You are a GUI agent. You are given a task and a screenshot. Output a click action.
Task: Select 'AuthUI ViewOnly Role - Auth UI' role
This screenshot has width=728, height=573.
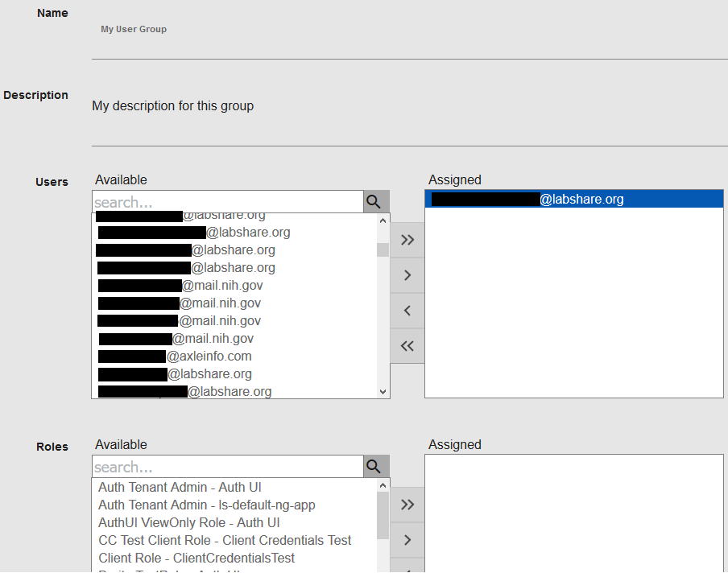point(234,522)
